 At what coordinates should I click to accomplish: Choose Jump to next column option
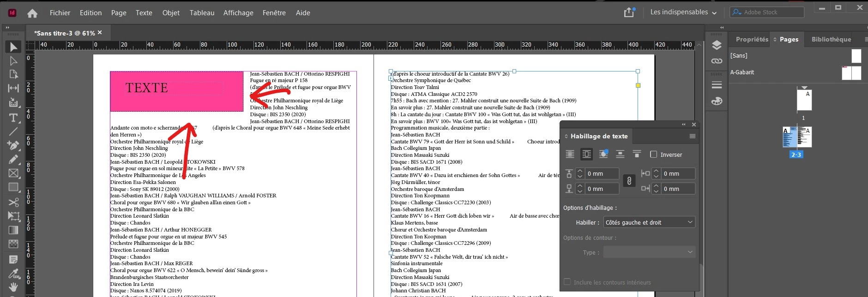(637, 154)
